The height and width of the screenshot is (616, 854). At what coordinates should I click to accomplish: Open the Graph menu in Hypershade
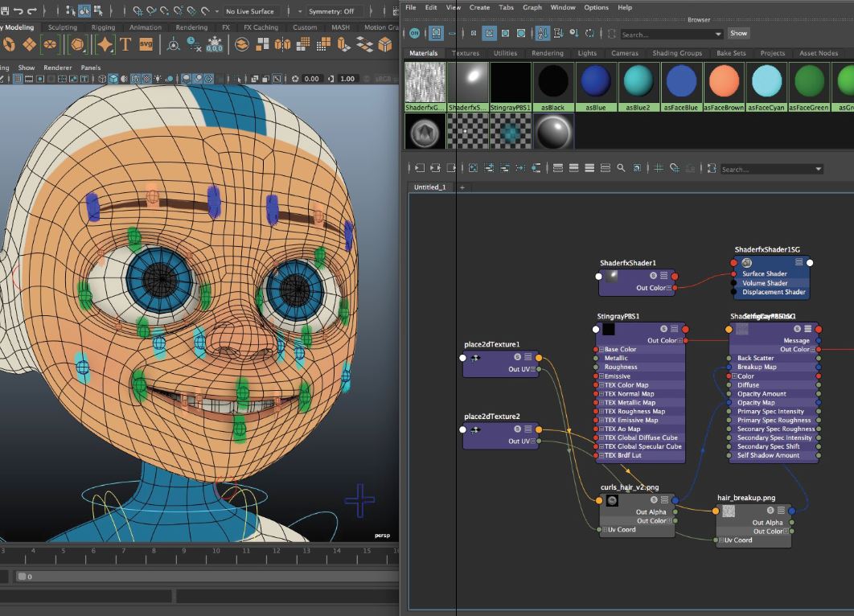(x=532, y=7)
